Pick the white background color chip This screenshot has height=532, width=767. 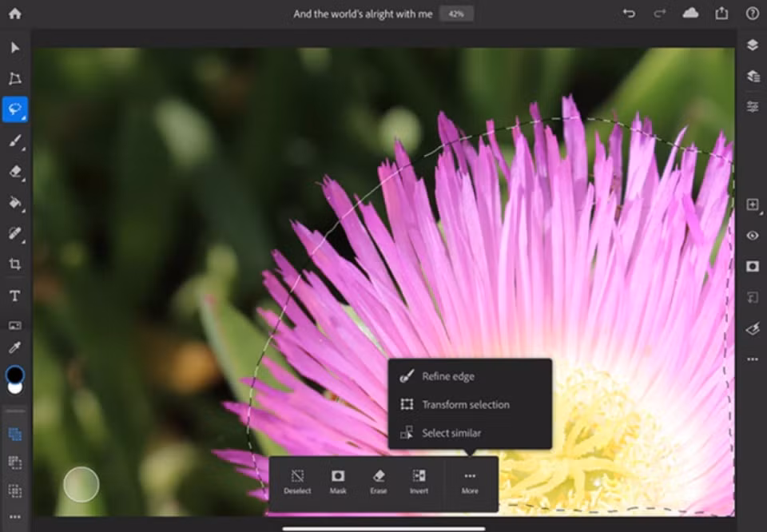click(x=15, y=388)
